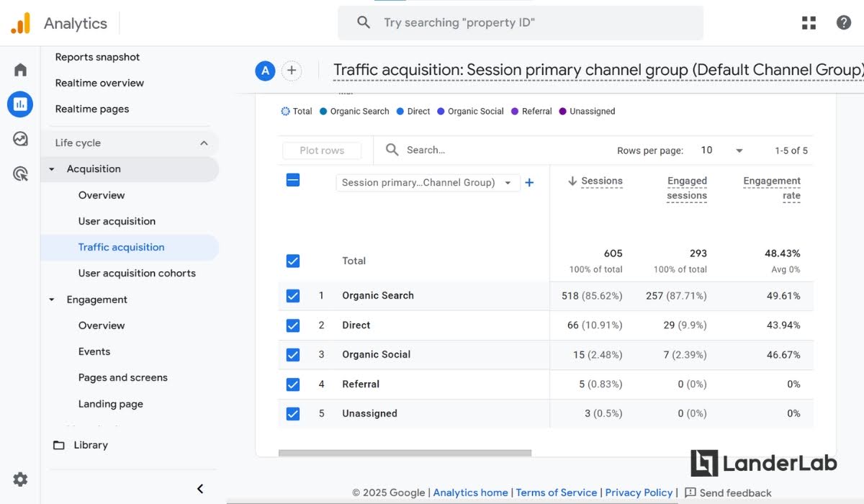Click the Sessions sort arrow icon

pos(572,181)
